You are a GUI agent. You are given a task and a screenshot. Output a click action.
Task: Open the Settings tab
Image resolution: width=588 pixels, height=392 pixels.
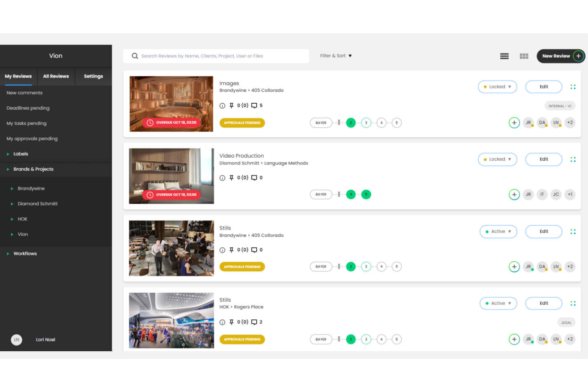pos(93,76)
